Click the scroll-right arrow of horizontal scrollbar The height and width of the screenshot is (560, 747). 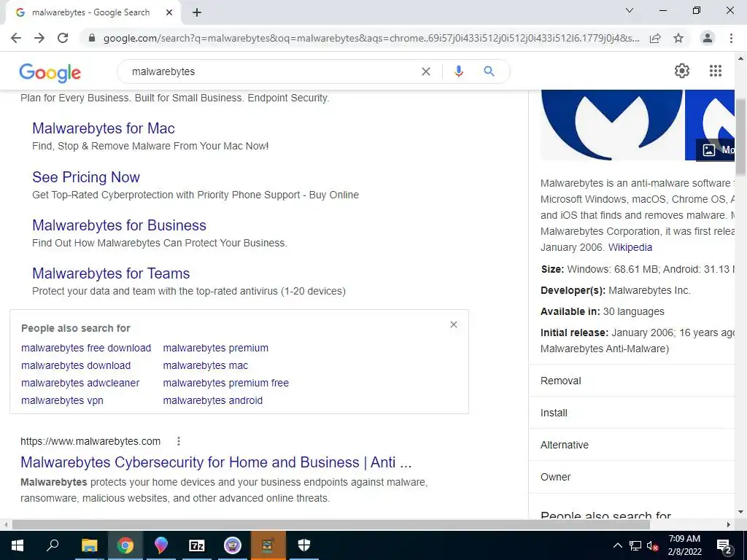[729, 524]
